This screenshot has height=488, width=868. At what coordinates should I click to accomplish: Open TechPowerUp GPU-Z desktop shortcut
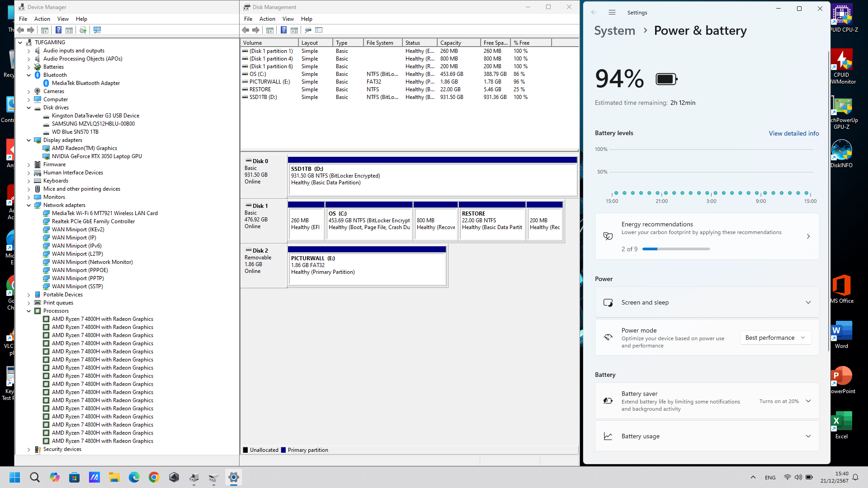tap(842, 113)
